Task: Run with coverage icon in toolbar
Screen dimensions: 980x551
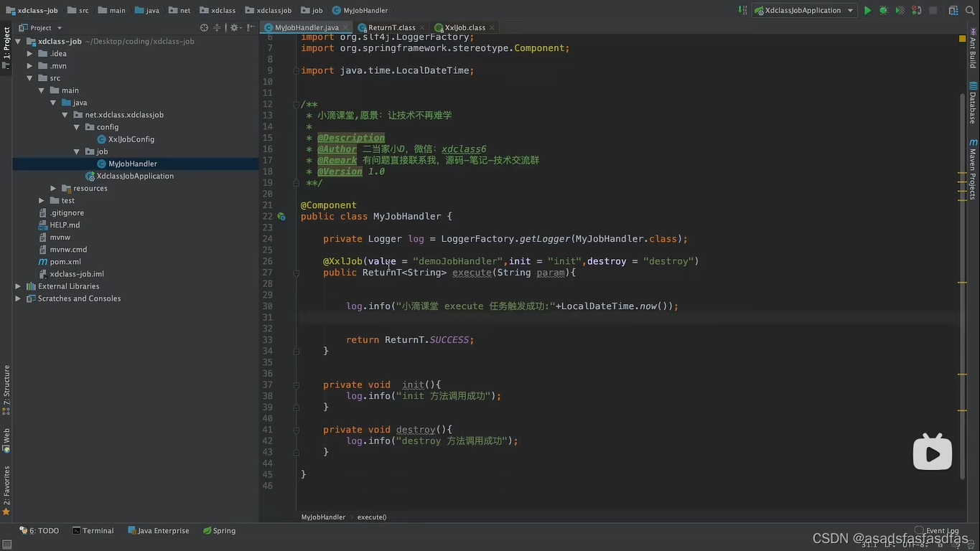Action: [900, 11]
